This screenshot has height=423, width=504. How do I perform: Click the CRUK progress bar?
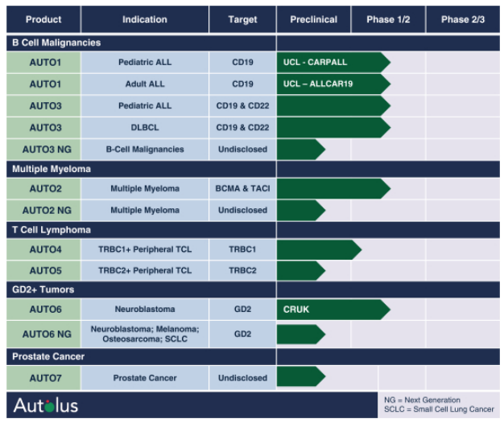(333, 310)
